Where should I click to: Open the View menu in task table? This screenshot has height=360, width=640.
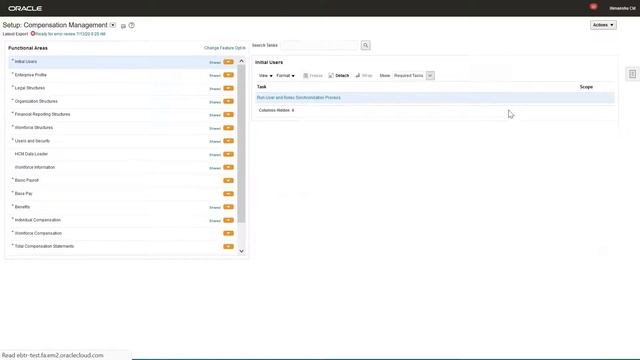(x=265, y=76)
